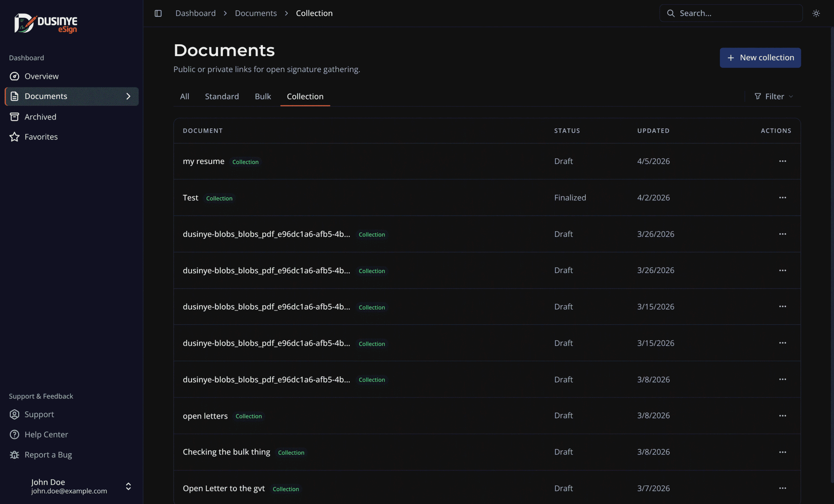Click the Archived box icon
The height and width of the screenshot is (504, 834).
tap(14, 117)
